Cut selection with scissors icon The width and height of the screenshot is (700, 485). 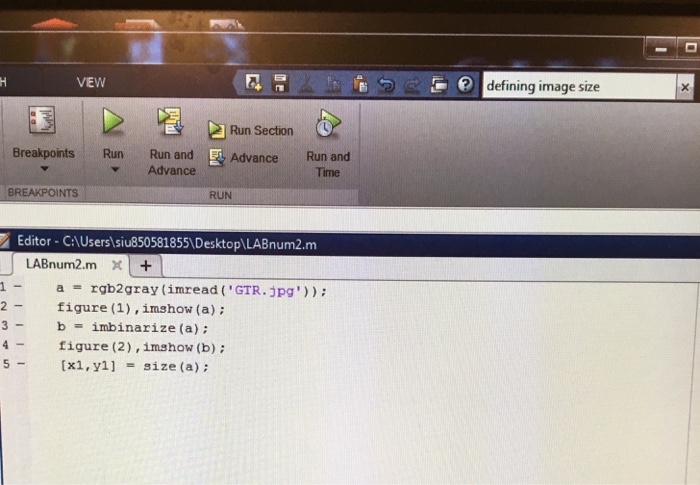point(307,84)
